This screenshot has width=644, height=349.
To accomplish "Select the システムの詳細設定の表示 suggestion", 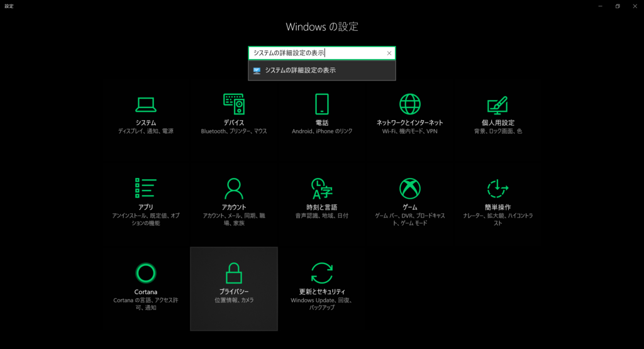I will 322,70.
